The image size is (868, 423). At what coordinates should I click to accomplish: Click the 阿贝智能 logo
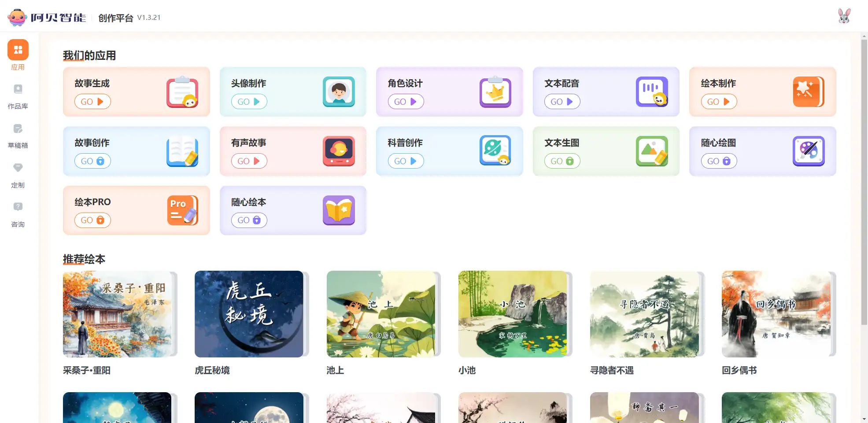[x=47, y=18]
